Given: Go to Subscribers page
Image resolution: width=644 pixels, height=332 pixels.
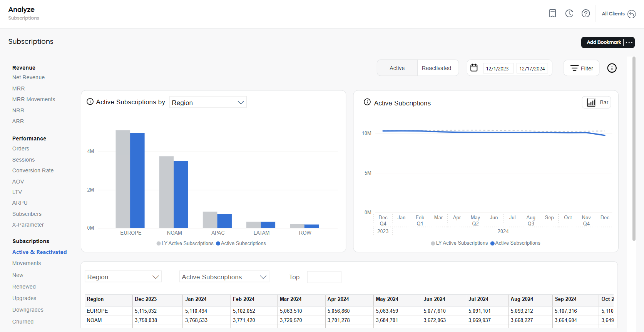Looking at the screenshot, I should [x=27, y=214].
